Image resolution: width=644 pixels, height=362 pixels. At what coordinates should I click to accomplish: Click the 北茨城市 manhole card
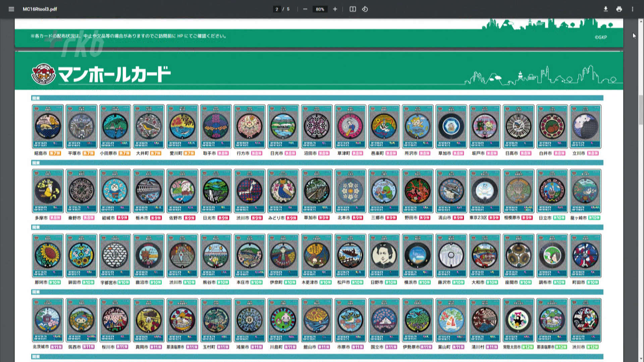(48, 320)
